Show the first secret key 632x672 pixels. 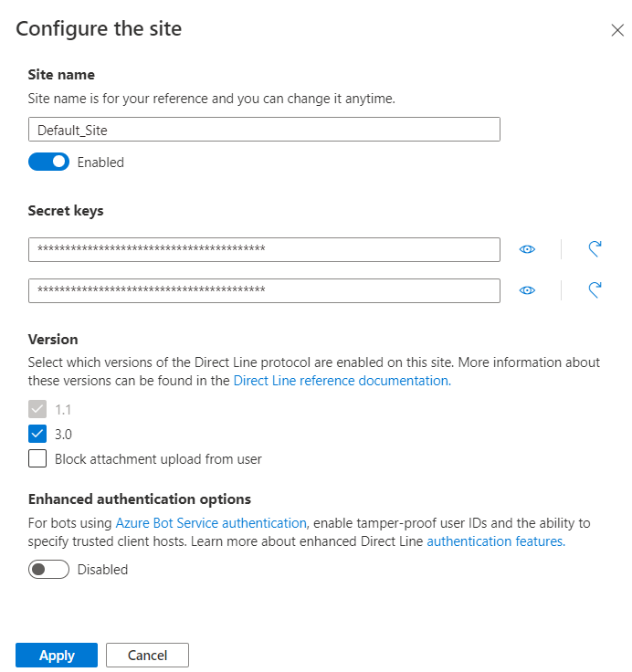tap(527, 249)
